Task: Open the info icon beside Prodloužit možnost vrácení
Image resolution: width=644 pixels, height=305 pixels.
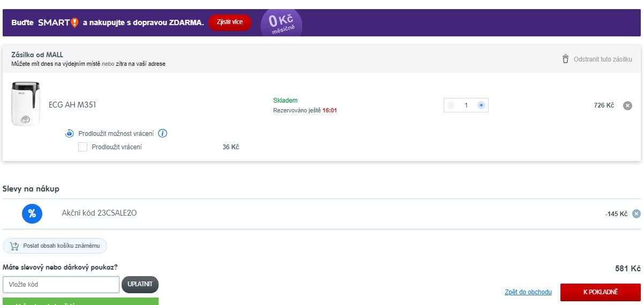Action: click(x=163, y=134)
